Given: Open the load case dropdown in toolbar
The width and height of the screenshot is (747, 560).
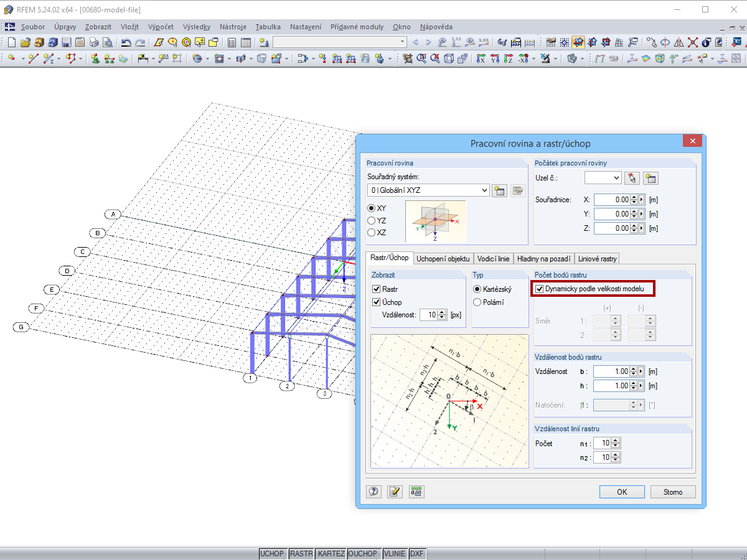Looking at the screenshot, I should coord(339,42).
